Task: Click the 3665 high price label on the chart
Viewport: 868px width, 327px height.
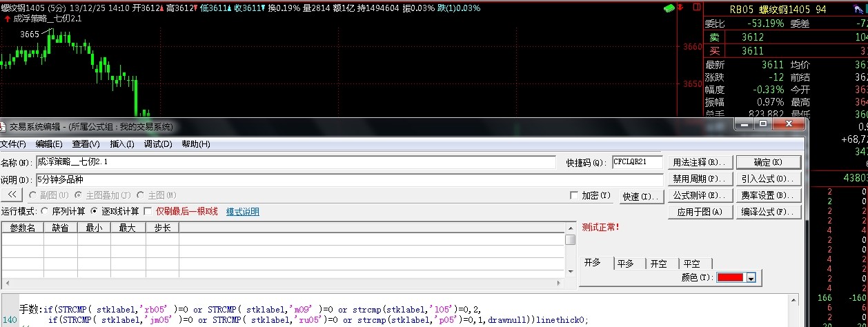Action: pos(30,34)
